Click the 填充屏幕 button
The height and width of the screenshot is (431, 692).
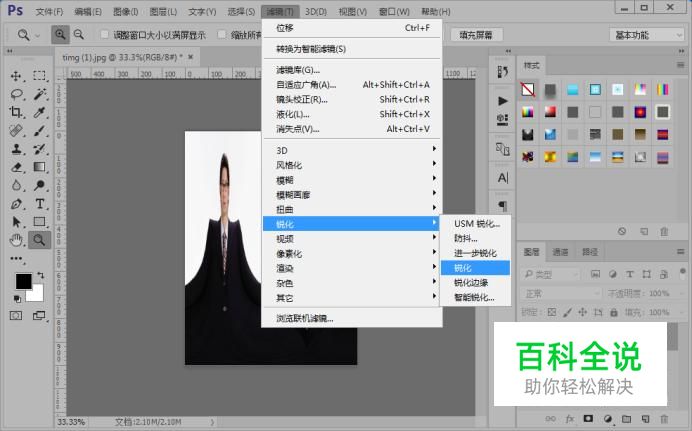tap(476, 35)
